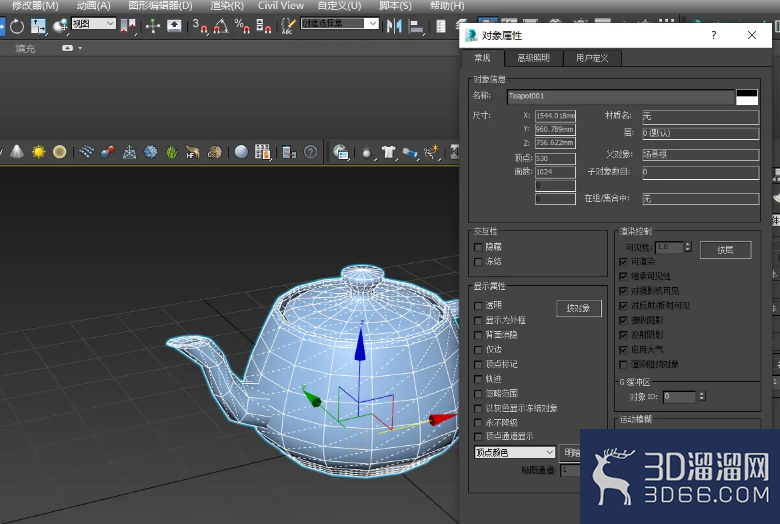Click the yellow sun light icon
Viewport: 780px width, 524px height.
(x=38, y=151)
